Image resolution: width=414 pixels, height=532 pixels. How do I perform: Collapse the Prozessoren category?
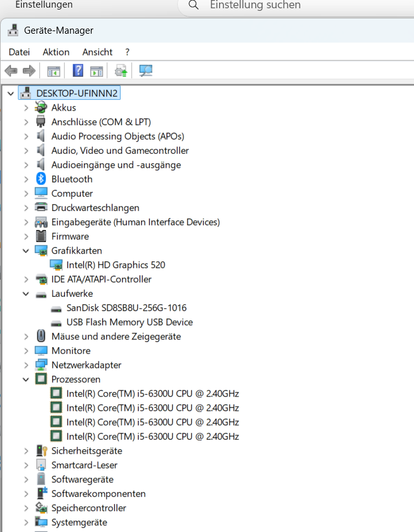click(26, 379)
